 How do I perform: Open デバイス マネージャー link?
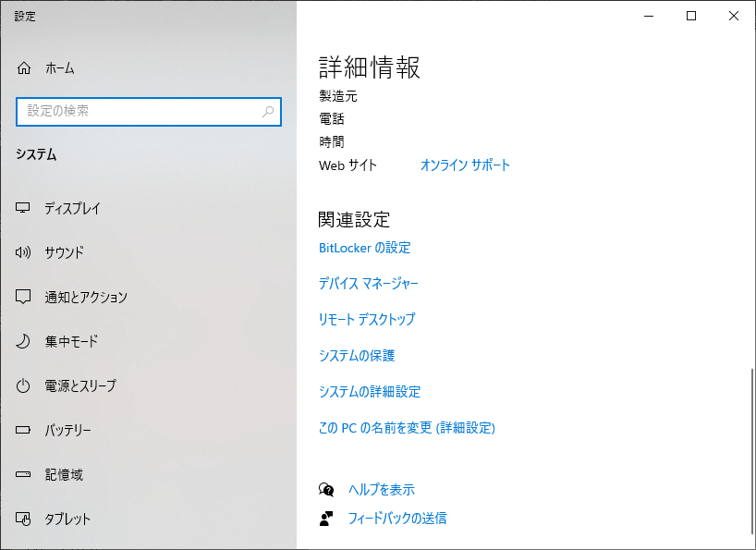click(369, 284)
